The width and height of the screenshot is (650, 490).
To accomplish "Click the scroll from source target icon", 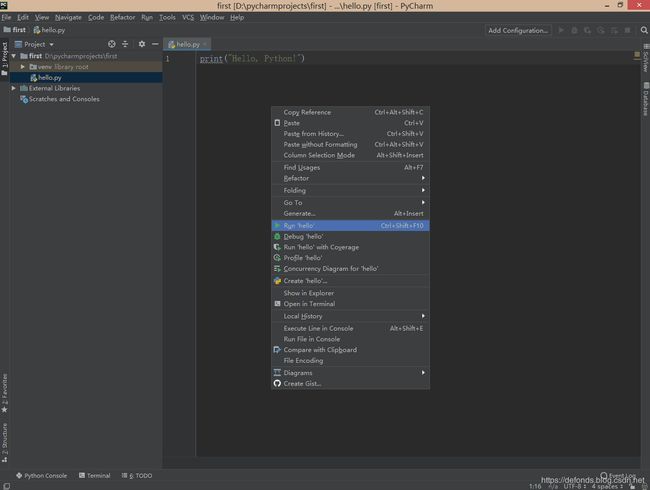I will point(112,44).
